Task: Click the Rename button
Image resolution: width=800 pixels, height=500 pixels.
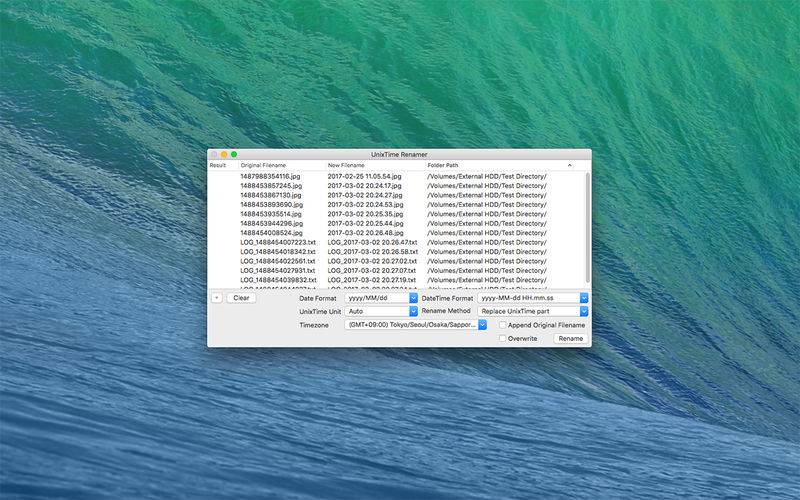Action: (570, 338)
